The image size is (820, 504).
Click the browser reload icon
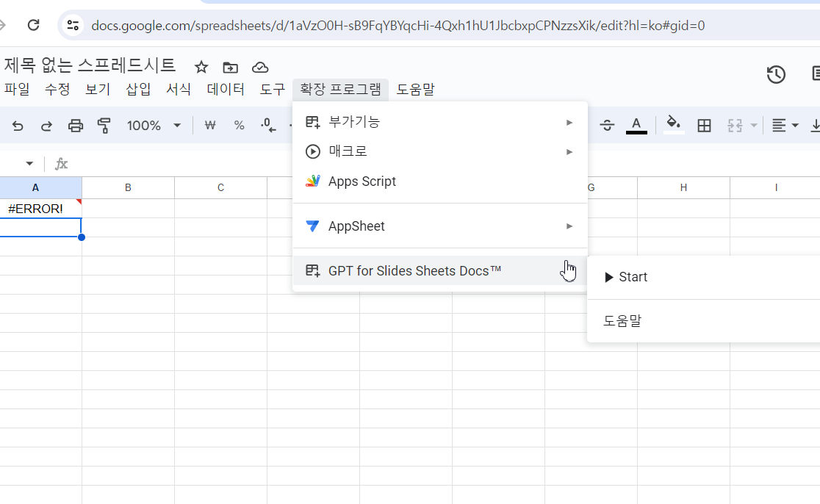[x=34, y=25]
